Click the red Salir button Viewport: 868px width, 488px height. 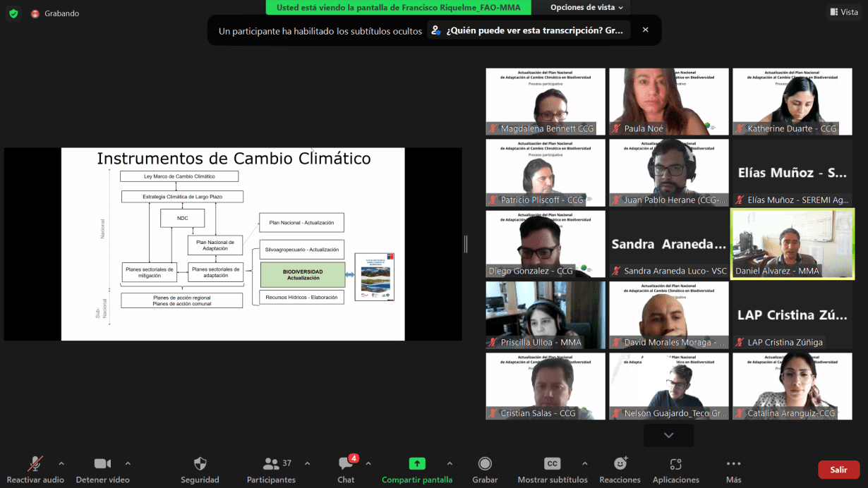pyautogui.click(x=838, y=470)
